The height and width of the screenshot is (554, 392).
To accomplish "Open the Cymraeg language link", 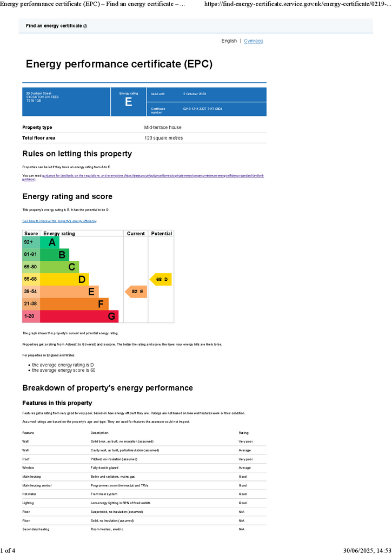I will click(x=253, y=41).
